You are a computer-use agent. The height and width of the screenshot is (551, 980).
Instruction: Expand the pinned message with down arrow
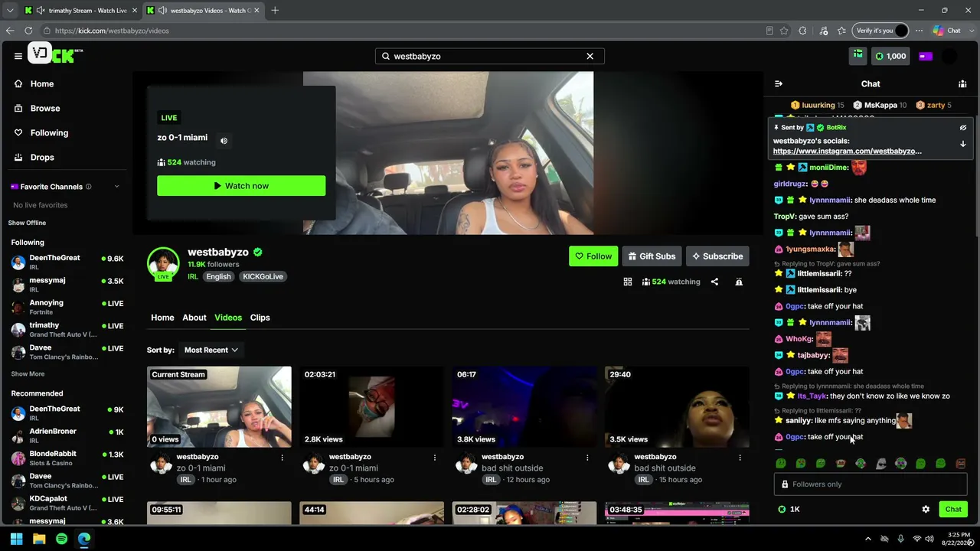pyautogui.click(x=963, y=144)
